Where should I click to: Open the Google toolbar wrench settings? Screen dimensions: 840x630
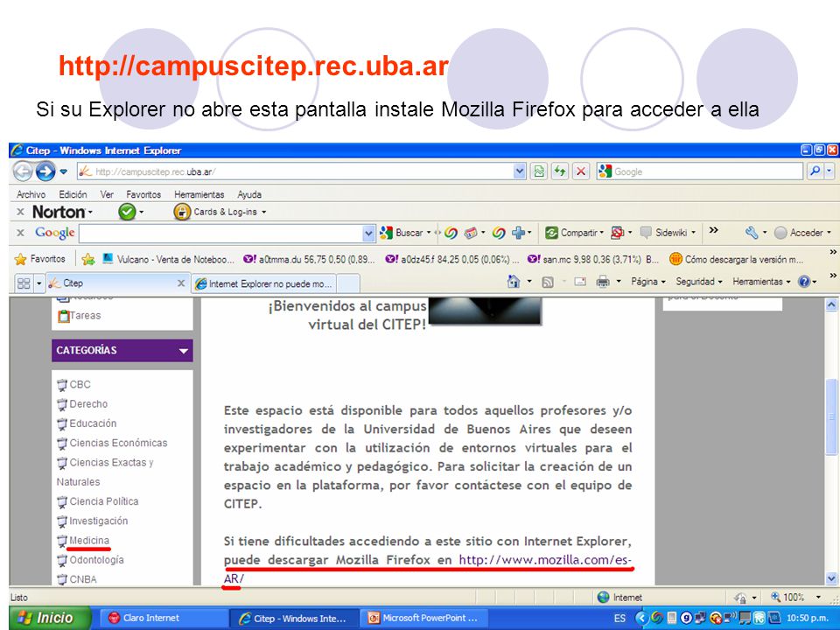tap(752, 233)
